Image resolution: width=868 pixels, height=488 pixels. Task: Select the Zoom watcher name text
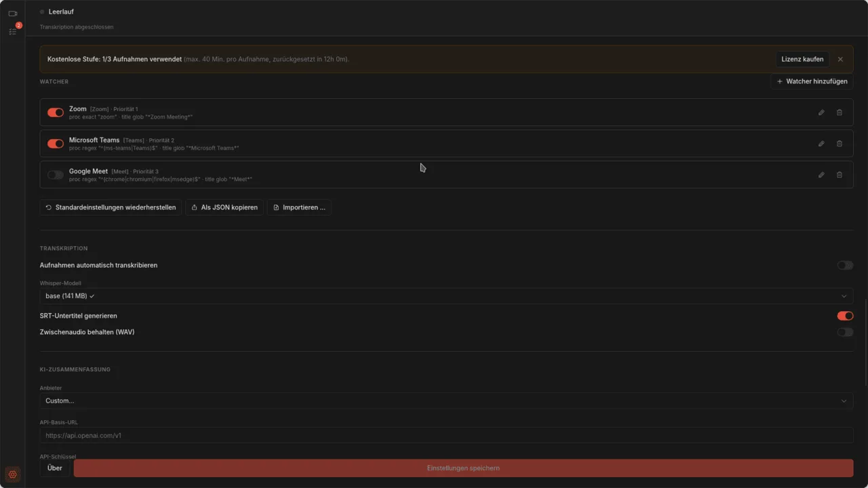[x=78, y=108]
